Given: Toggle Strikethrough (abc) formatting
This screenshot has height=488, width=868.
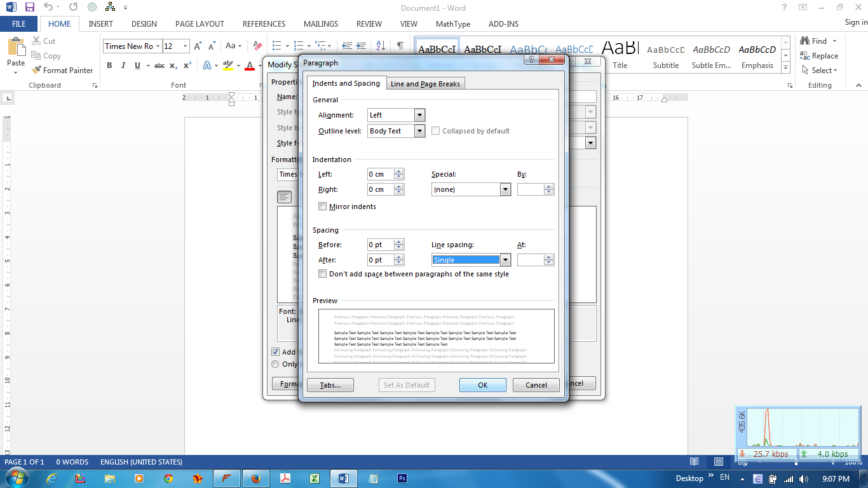Looking at the screenshot, I should coord(159,65).
